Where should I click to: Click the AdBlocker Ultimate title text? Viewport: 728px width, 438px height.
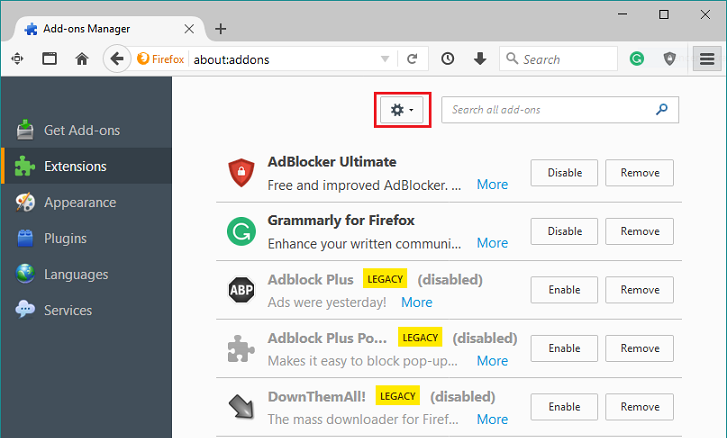coord(332,162)
